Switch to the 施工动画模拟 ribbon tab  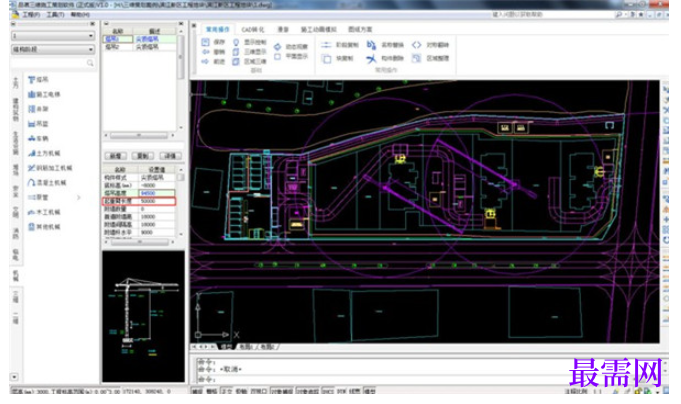click(x=318, y=30)
